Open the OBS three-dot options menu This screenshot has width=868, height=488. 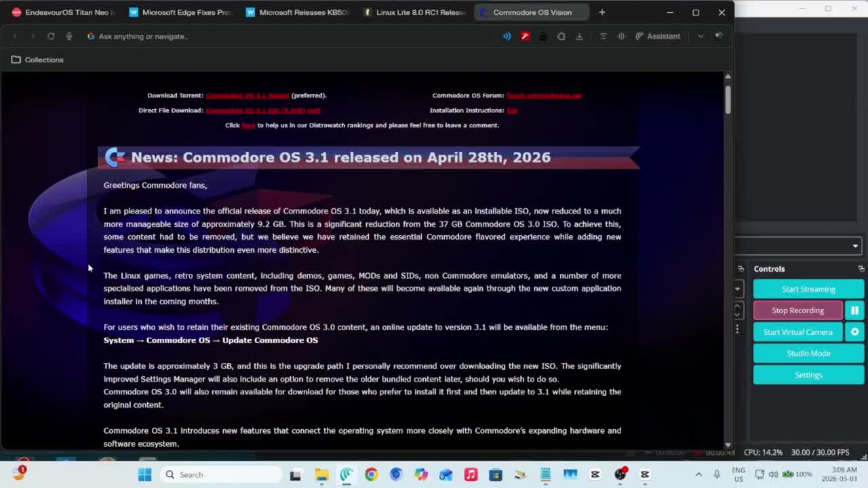(x=737, y=329)
